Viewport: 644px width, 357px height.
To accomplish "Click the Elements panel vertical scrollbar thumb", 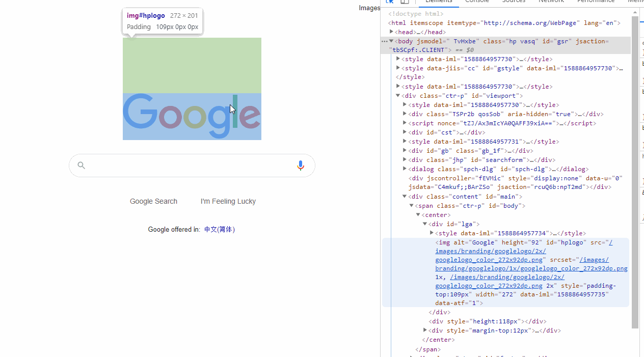I will pos(635,172).
